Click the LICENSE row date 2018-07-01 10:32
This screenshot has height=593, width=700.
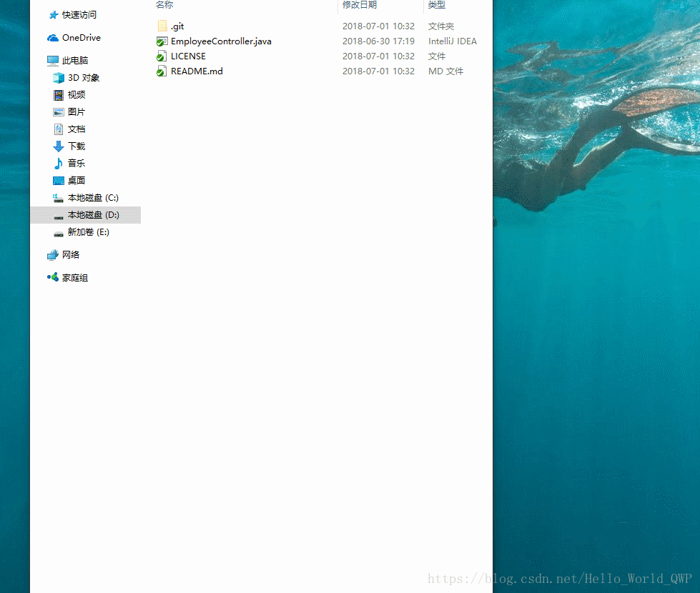pyautogui.click(x=378, y=56)
